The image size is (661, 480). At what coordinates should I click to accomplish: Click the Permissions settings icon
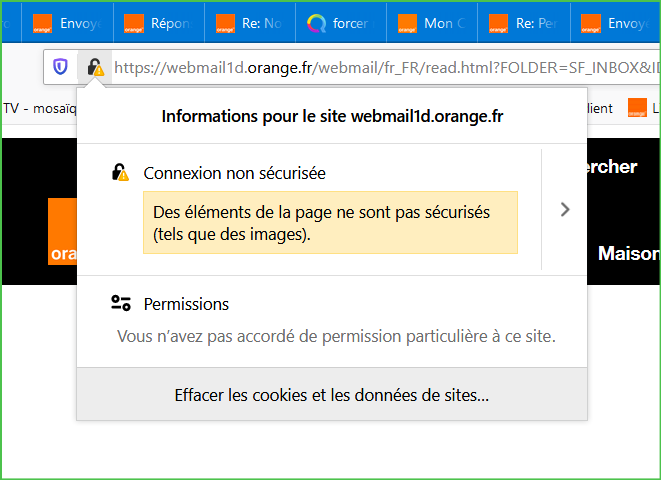[x=121, y=304]
